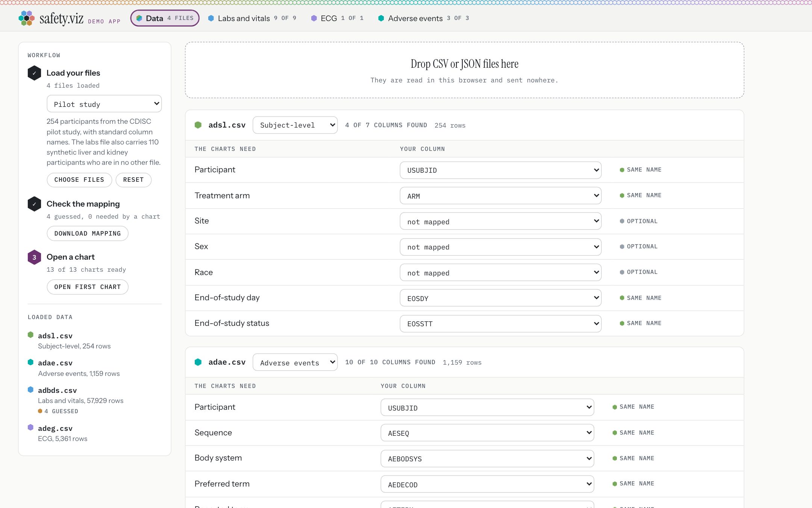
Task: Click the safety.viz hexagon logo
Action: (x=26, y=18)
